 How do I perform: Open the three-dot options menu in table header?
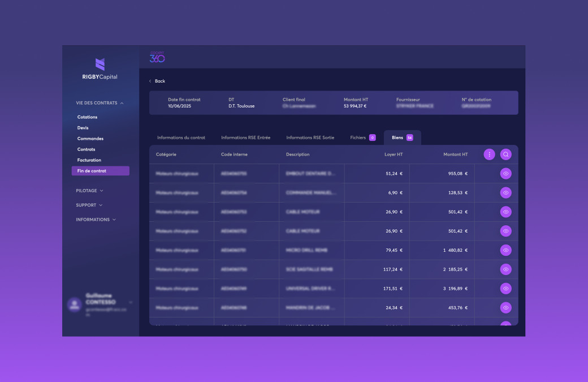click(x=490, y=154)
